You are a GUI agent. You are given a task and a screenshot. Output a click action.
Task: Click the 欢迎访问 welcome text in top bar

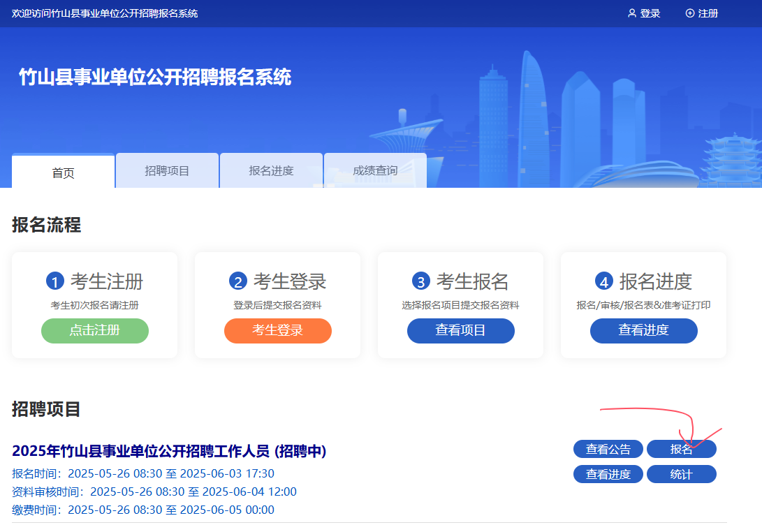(105, 13)
